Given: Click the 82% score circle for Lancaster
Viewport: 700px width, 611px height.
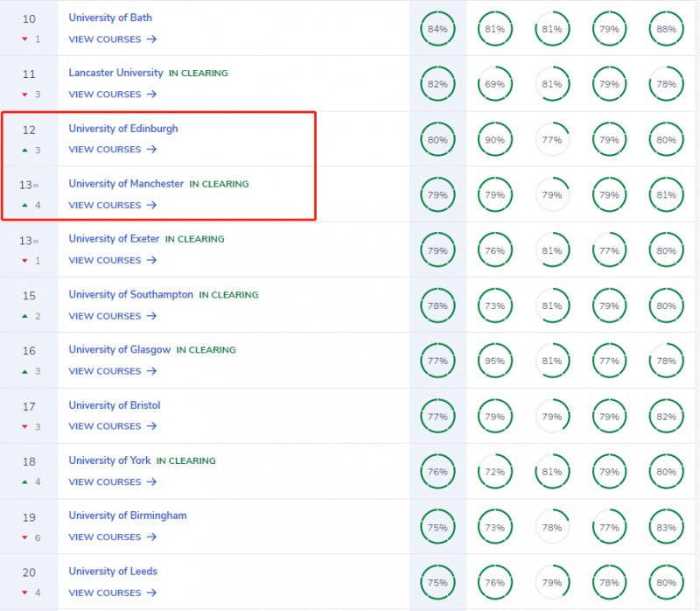Looking at the screenshot, I should pos(437,84).
